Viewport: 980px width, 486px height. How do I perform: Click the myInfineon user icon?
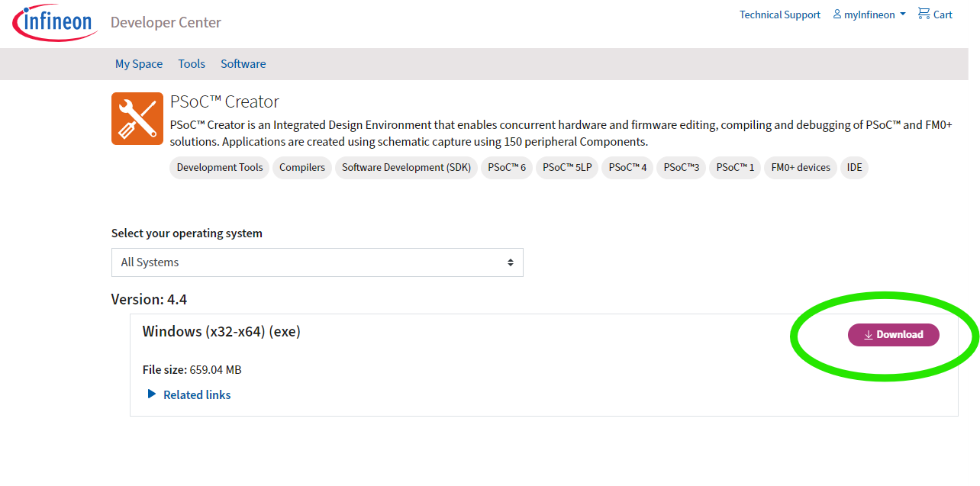pyautogui.click(x=837, y=14)
